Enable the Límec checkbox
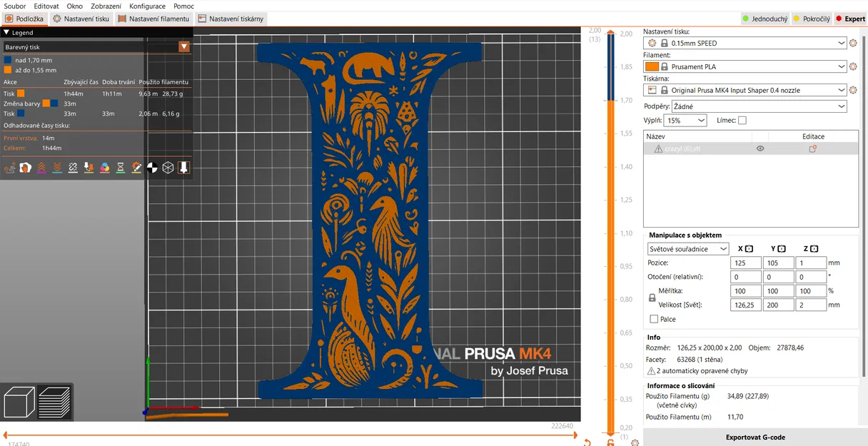This screenshot has height=446, width=868. tap(742, 121)
